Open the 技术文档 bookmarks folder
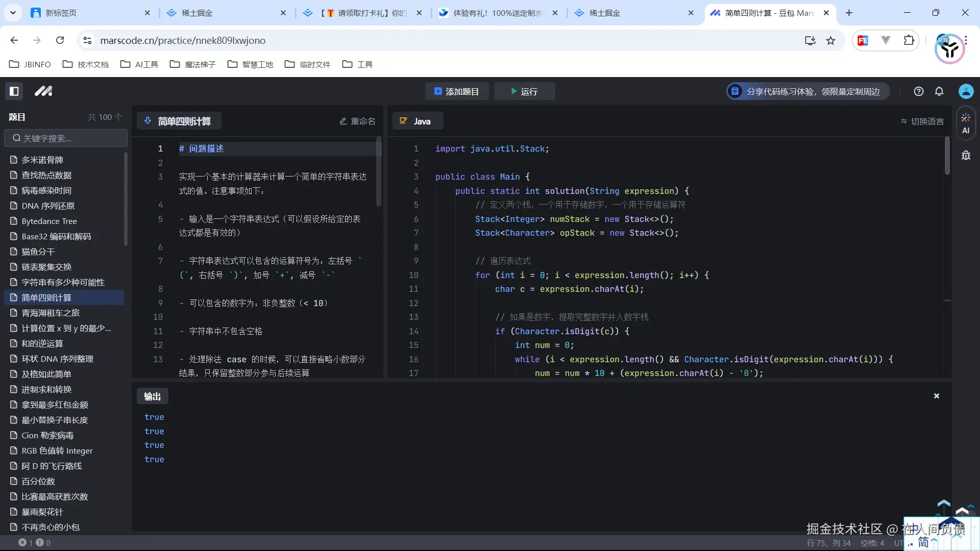Image resolution: width=980 pixels, height=551 pixels. point(85,64)
